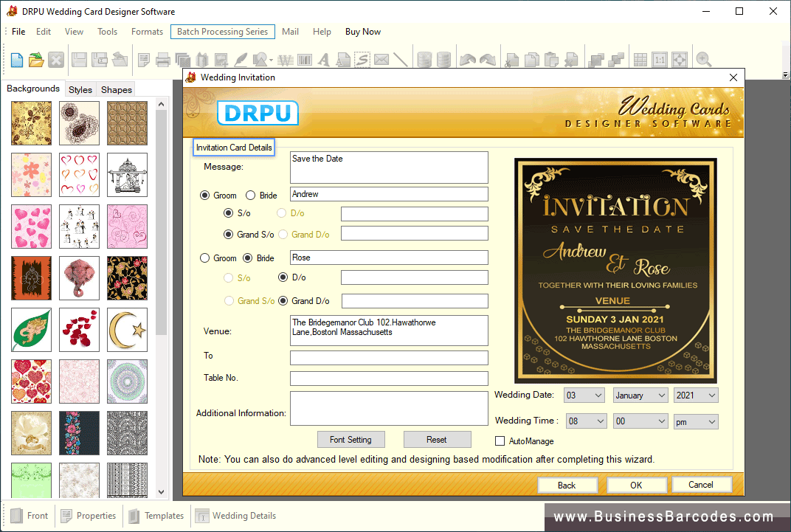The width and height of the screenshot is (791, 532).
Task: Click the Backgrounds panel scroll up arrow
Action: tap(161, 104)
